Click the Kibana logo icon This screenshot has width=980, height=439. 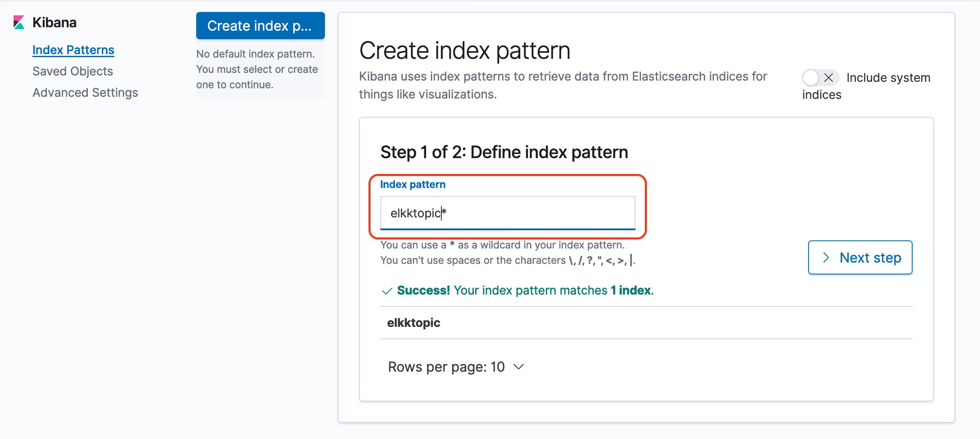click(19, 22)
